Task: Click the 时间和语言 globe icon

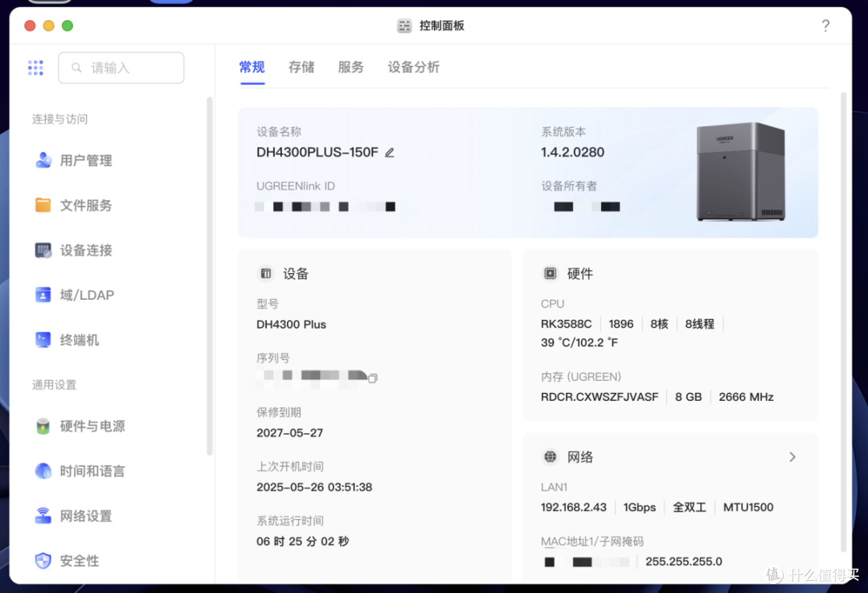Action: click(43, 471)
